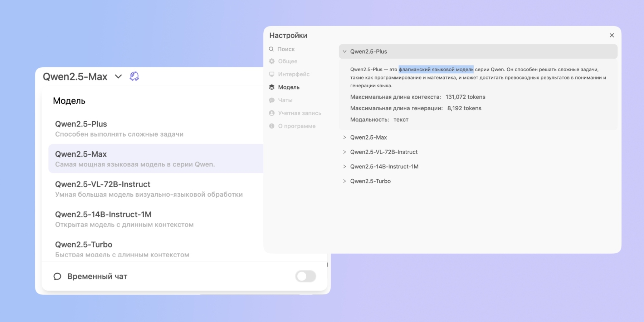Open the Qwen2.5-Max model dropdown arrow
Image resolution: width=644 pixels, height=322 pixels.
pos(118,77)
